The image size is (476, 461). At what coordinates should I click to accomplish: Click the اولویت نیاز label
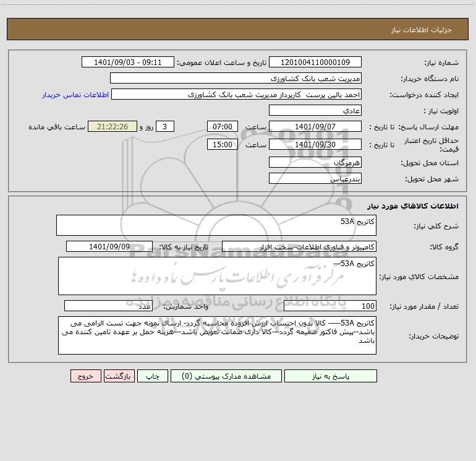[x=441, y=111]
